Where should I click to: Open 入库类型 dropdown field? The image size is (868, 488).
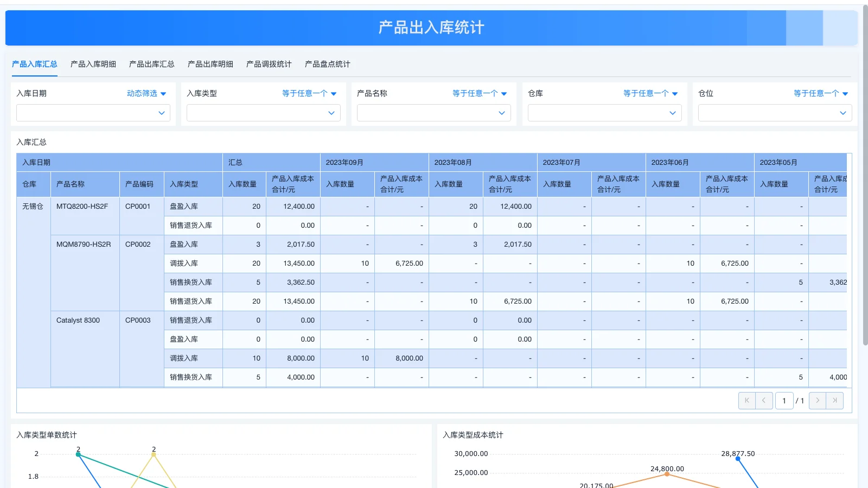(x=264, y=113)
